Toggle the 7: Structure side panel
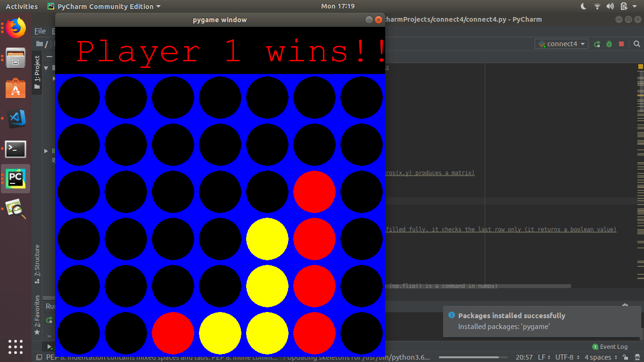Viewport: 644px width, 362px height. point(37,263)
